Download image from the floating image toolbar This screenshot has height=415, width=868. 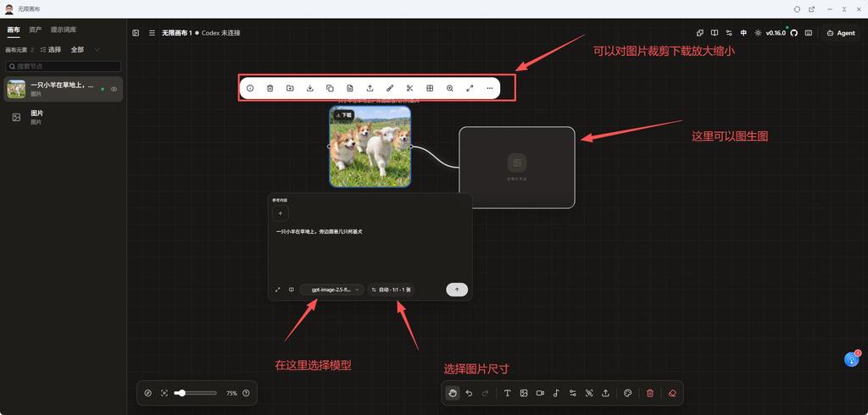(310, 88)
